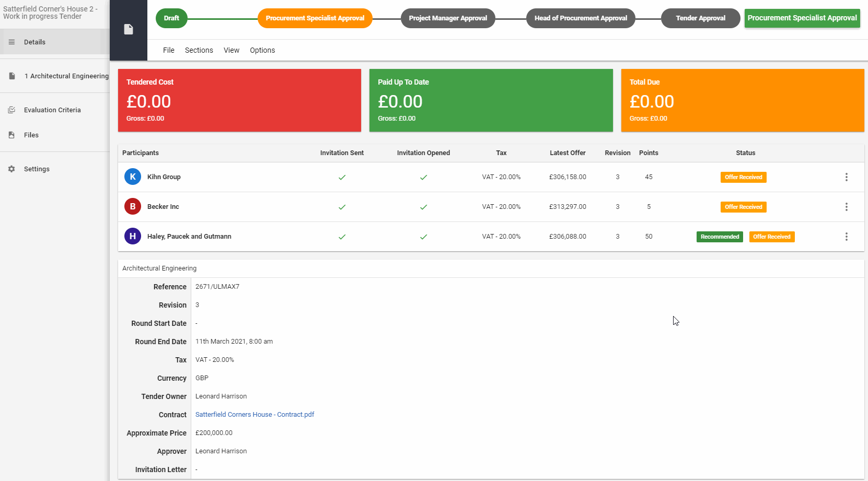Click the document icon in the dark header
The width and height of the screenshot is (868, 481).
pyautogui.click(x=129, y=30)
